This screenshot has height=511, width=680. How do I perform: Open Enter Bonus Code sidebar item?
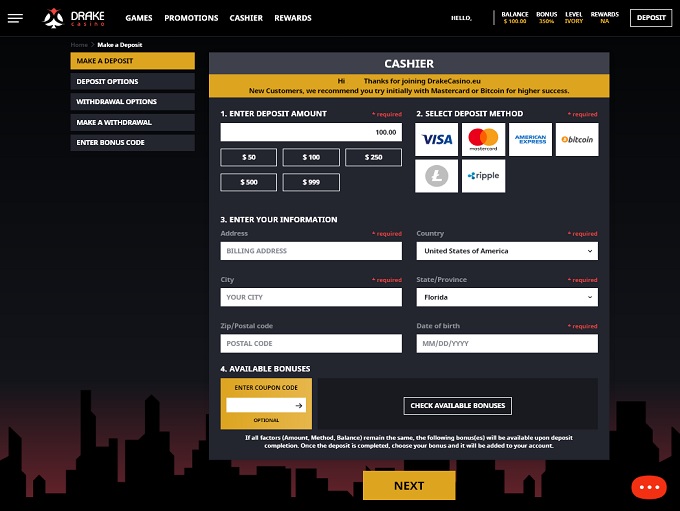point(132,143)
